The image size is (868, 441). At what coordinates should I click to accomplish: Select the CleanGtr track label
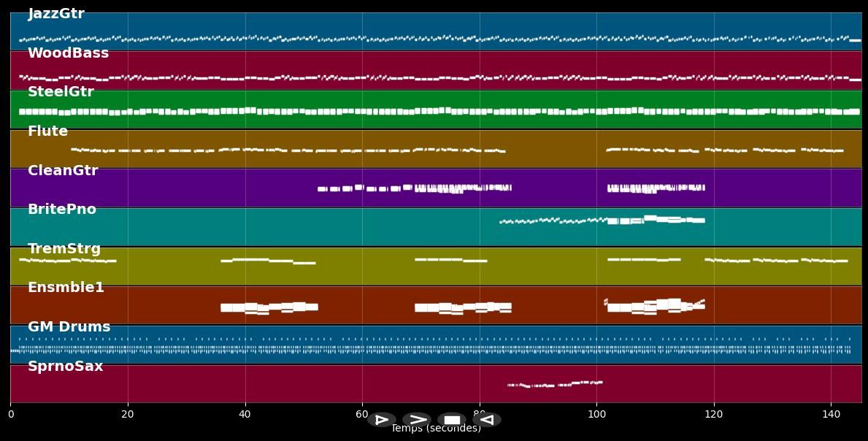[x=63, y=171]
